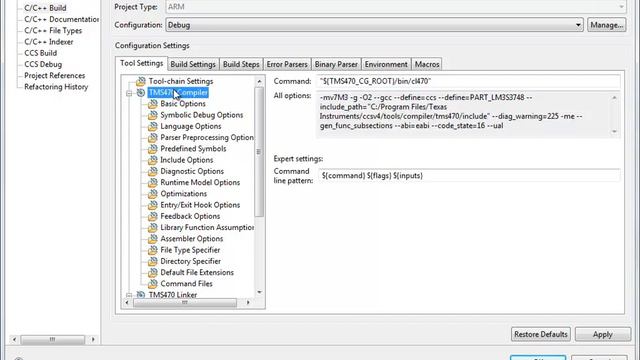Open the Configuration dropdown
640x360 pixels.
coord(374,25)
